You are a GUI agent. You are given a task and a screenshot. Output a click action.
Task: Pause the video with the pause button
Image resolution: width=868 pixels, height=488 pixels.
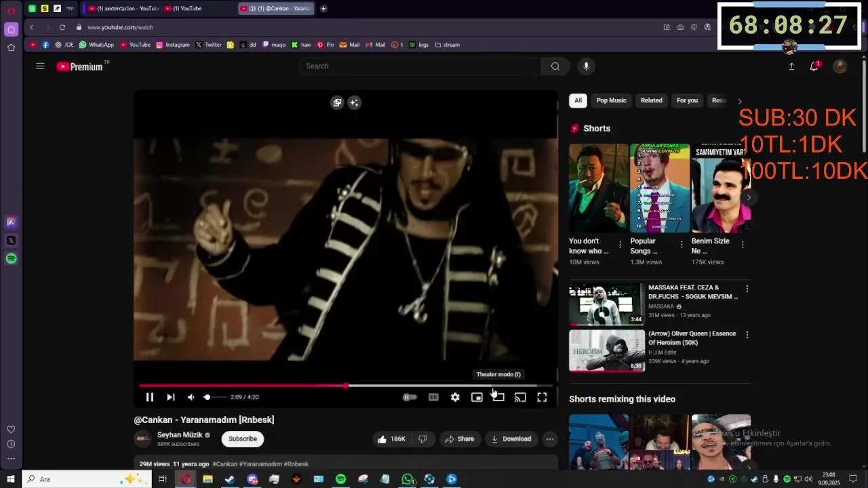(150, 397)
